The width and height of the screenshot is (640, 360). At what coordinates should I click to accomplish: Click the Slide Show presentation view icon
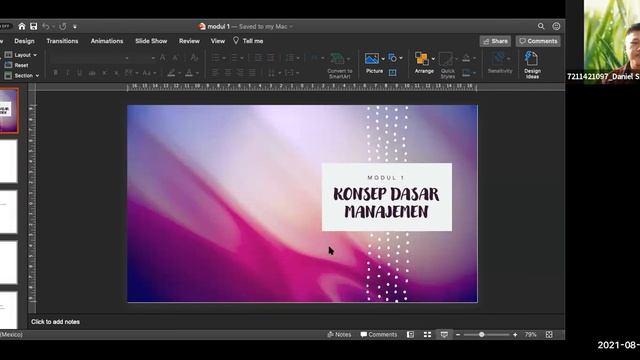point(444,335)
